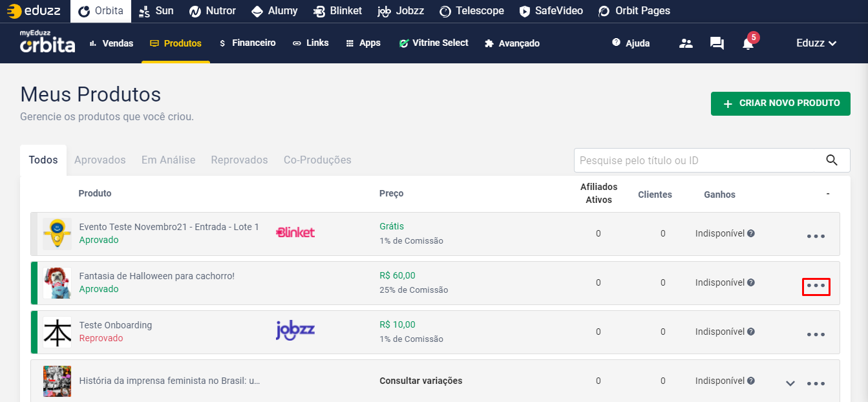Screen dimensions: 868x402
Task: Click the Preço column header
Action: pyautogui.click(x=391, y=193)
